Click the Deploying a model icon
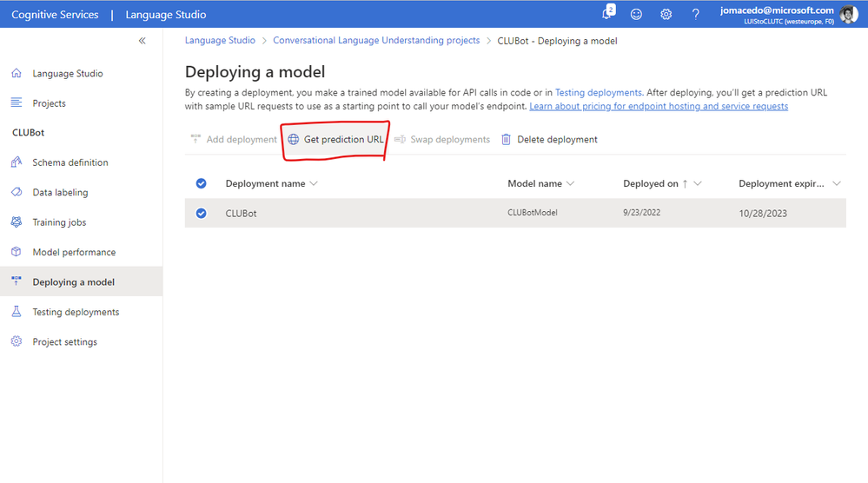This screenshot has height=483, width=868. (x=17, y=281)
